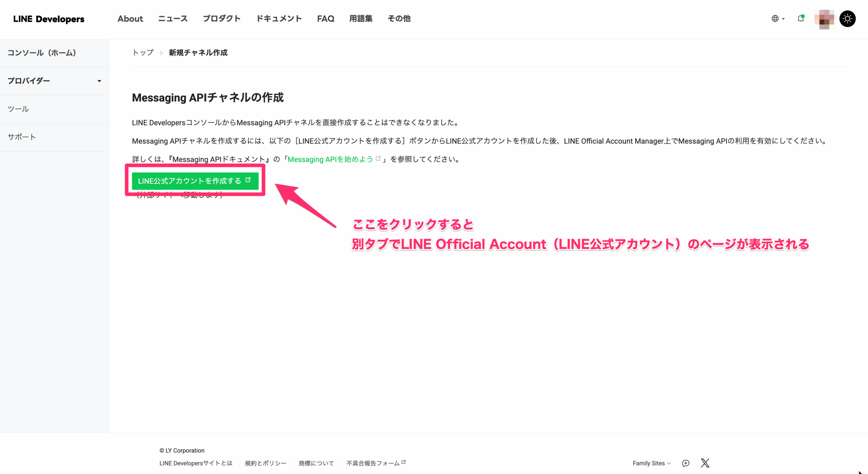Open 商標について footer link

316,463
